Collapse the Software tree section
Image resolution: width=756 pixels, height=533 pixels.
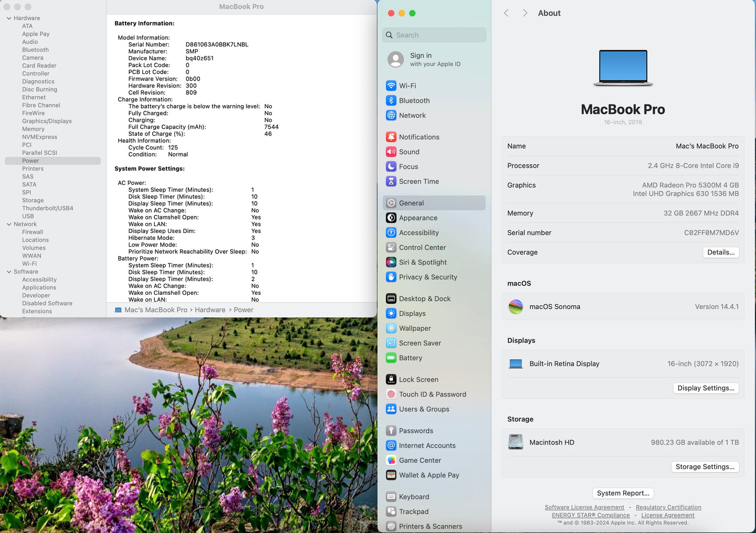point(9,272)
